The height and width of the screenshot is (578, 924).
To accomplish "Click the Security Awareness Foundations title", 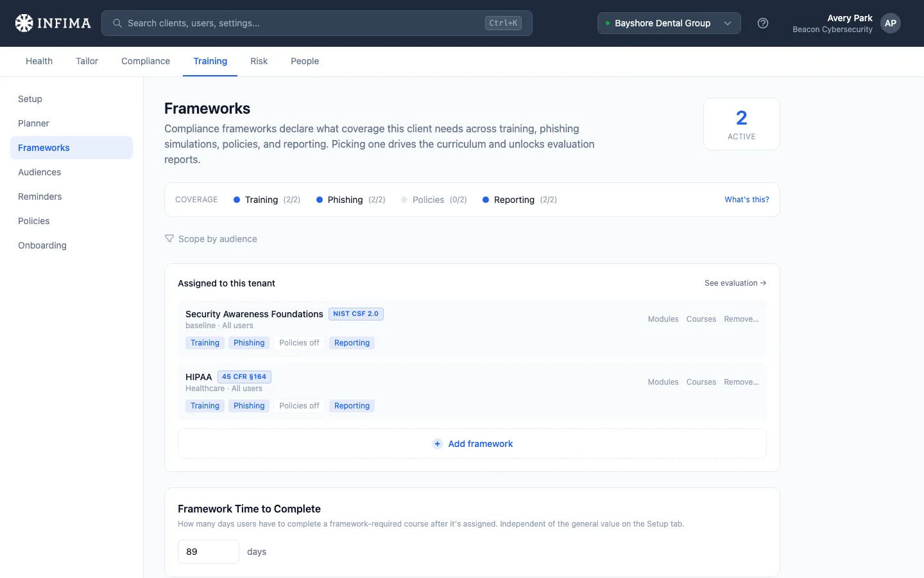I will [x=254, y=314].
